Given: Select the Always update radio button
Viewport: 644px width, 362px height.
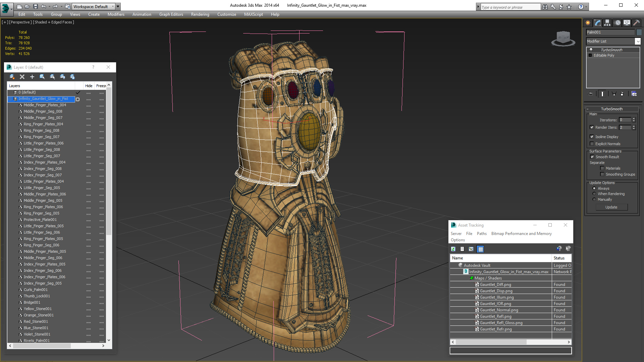Looking at the screenshot, I should coord(594,188).
